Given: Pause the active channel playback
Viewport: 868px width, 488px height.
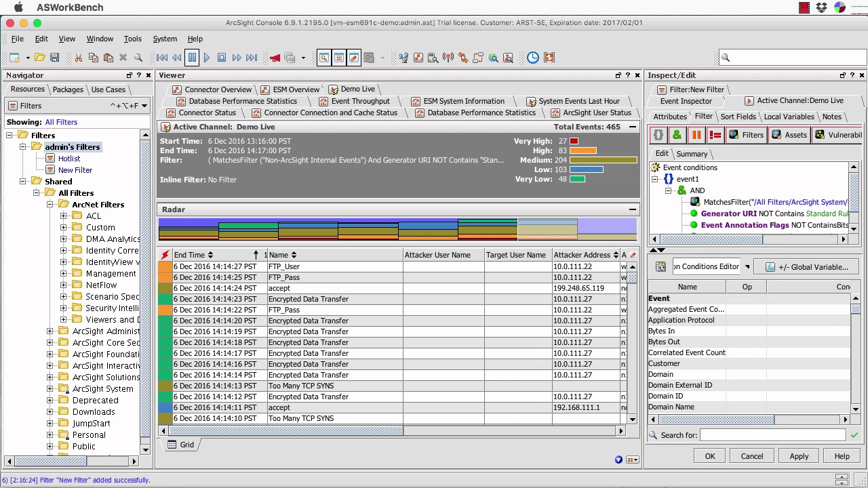Looking at the screenshot, I should [192, 58].
